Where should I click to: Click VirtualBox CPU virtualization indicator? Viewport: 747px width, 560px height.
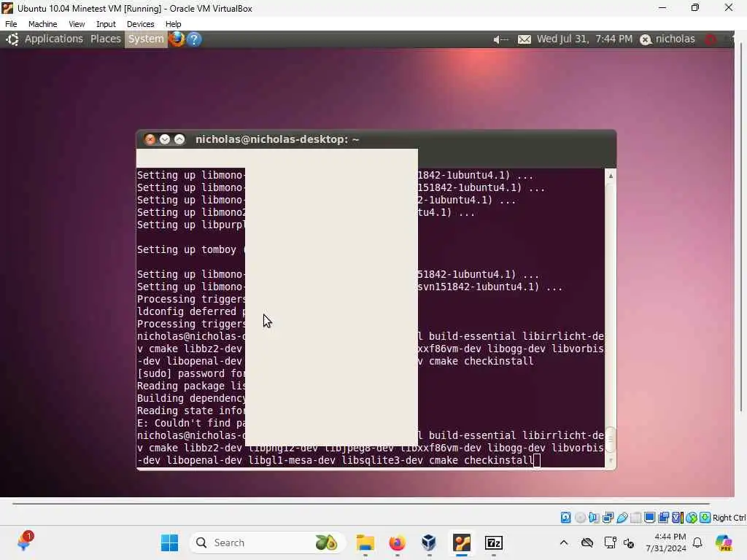[678, 518]
